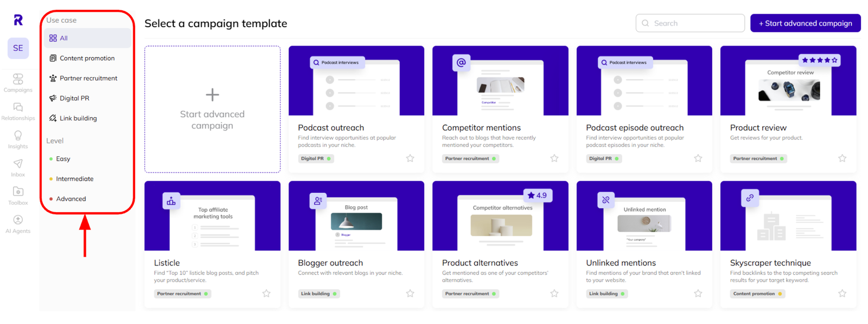868x324 pixels.
Task: Filter by Partner recruitment use case
Action: pyautogui.click(x=87, y=78)
